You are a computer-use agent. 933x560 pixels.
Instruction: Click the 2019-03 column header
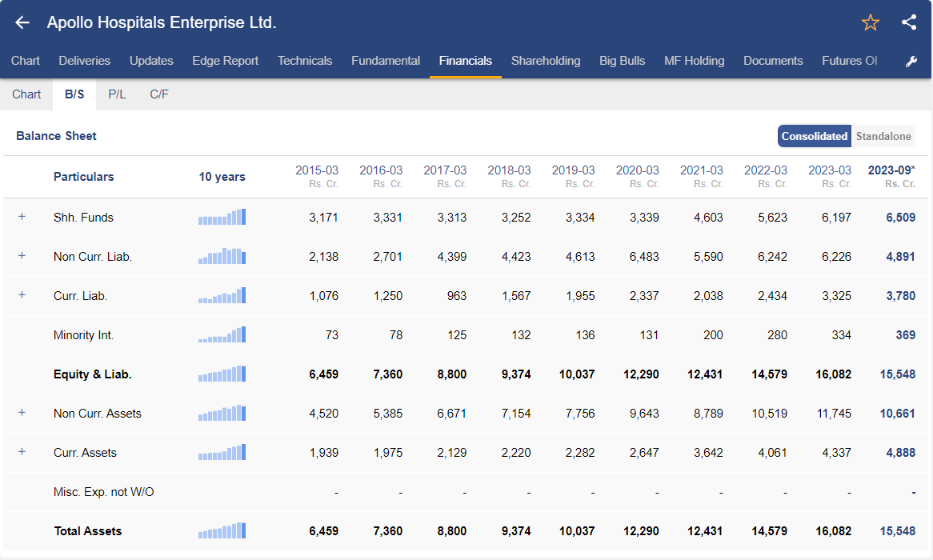pyautogui.click(x=573, y=170)
